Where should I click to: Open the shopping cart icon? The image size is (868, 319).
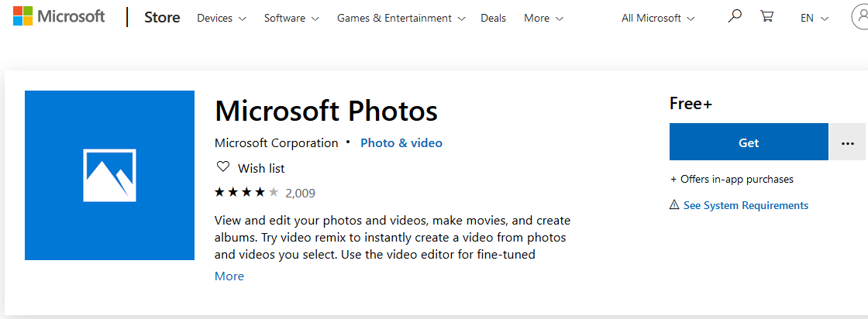766,16
